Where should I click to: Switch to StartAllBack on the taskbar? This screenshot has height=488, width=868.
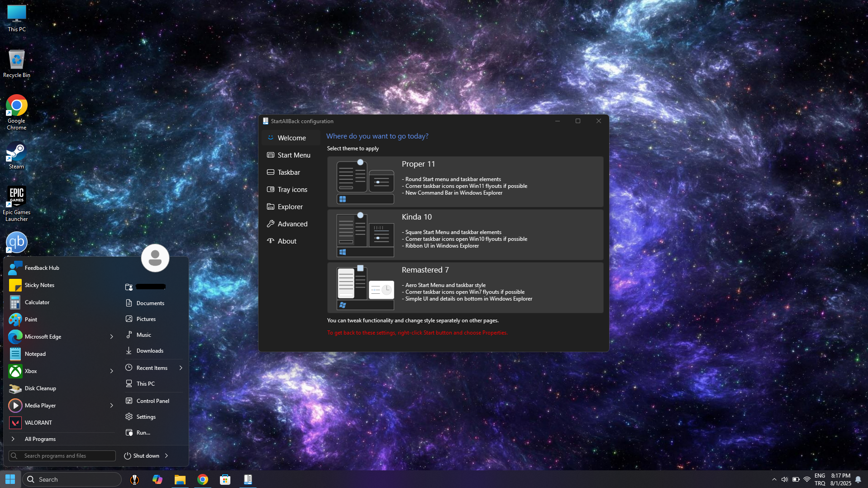pos(248,479)
